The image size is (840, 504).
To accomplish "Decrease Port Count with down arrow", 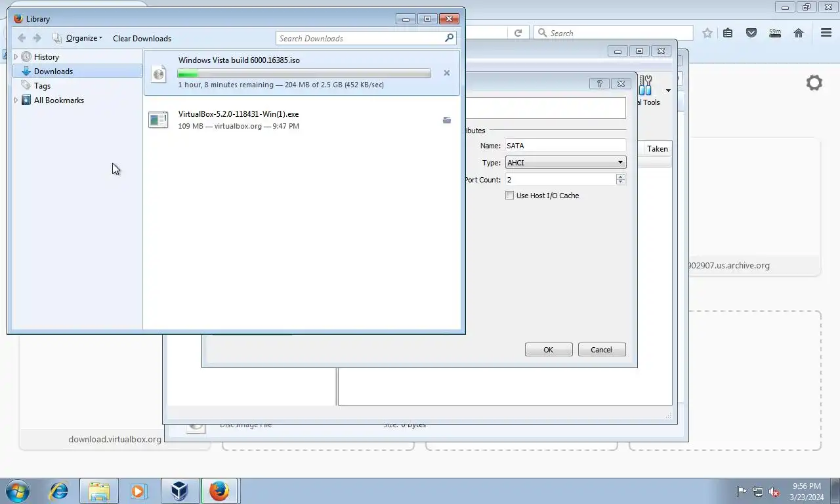I will click(621, 182).
